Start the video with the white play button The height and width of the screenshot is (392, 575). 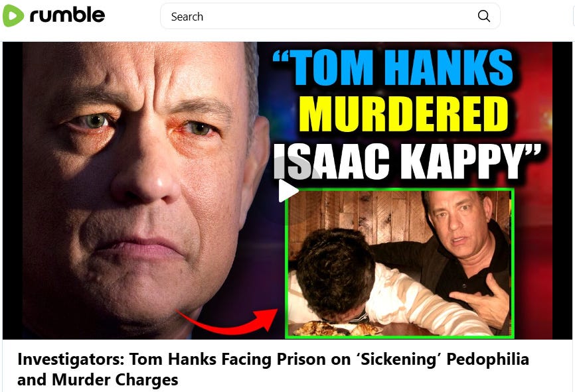pos(288,190)
